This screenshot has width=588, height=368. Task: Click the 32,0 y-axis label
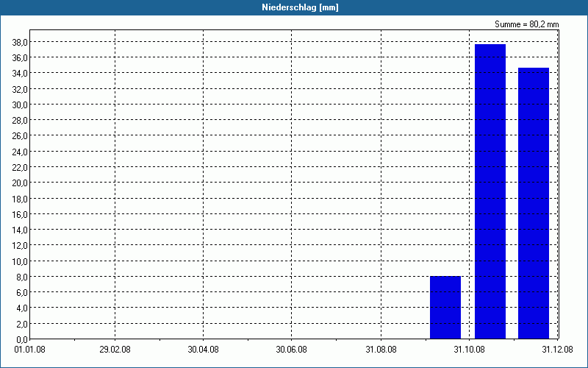click(20, 89)
